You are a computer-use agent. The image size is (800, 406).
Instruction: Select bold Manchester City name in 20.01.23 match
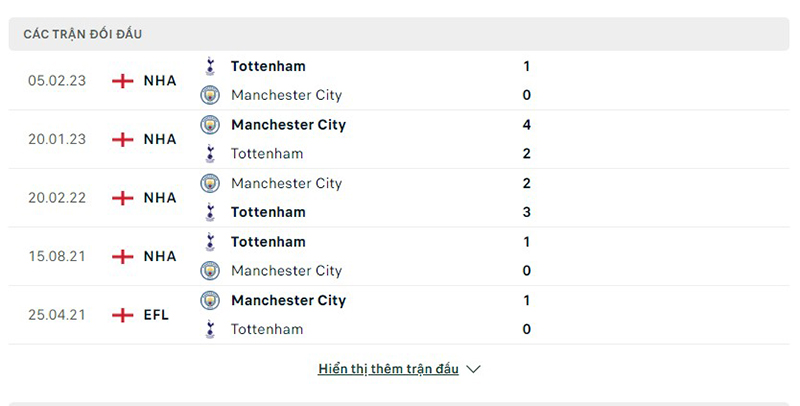[x=288, y=125]
